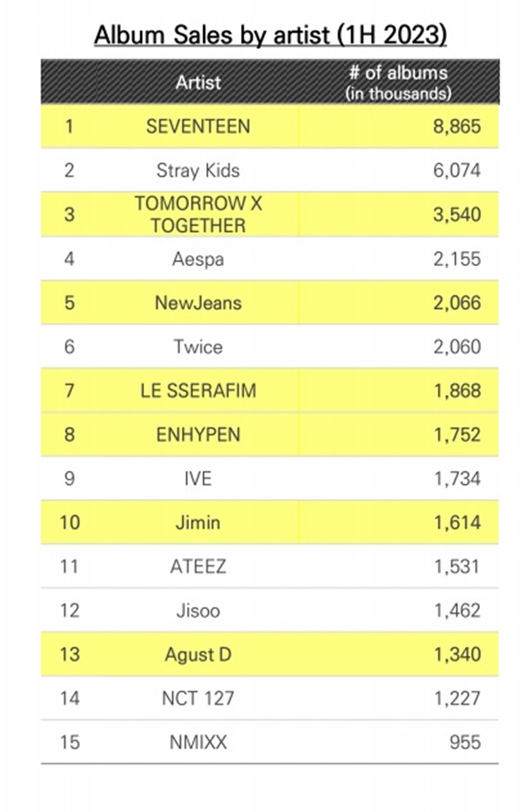
Task: Click the Twice artist cell
Action: click(x=198, y=346)
